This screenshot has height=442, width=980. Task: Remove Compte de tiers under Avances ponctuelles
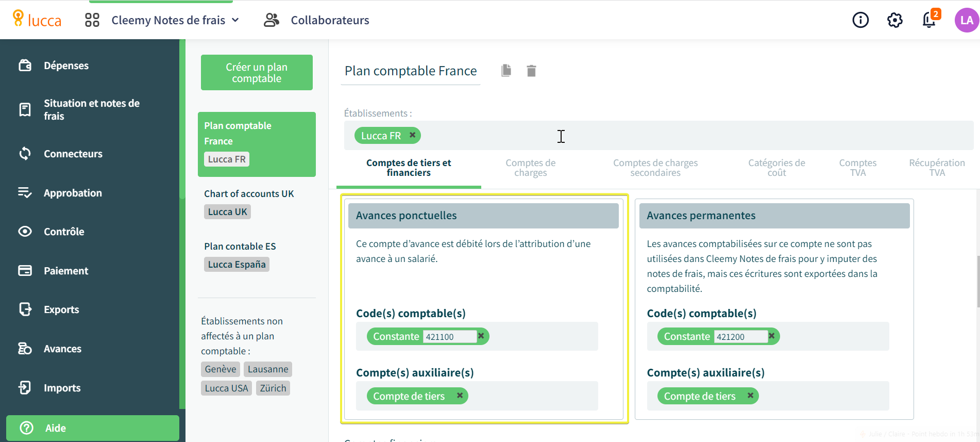point(460,396)
